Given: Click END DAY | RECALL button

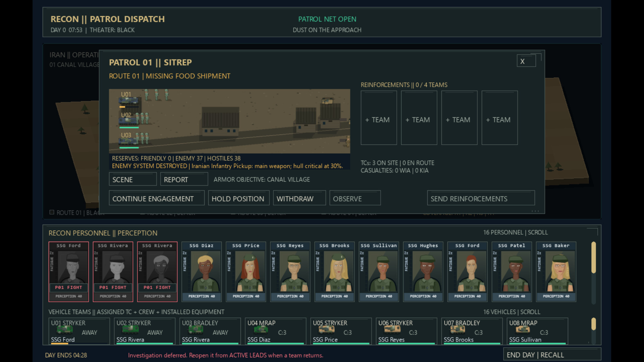Looking at the screenshot, I should click(552, 355).
